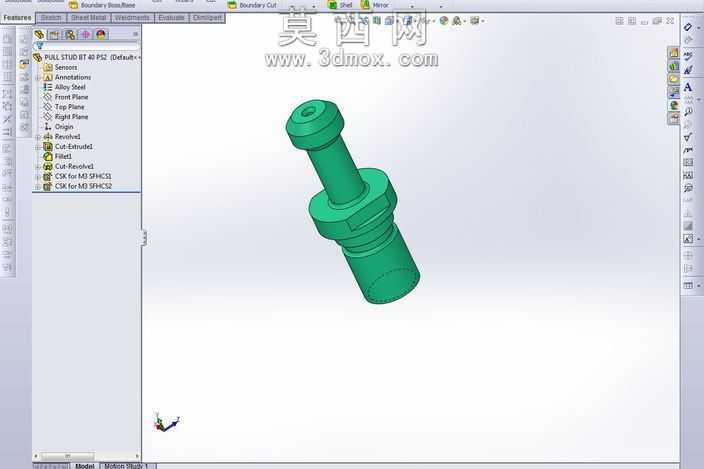Select the Smart Dimension tool
704x469 pixels.
click(688, 27)
